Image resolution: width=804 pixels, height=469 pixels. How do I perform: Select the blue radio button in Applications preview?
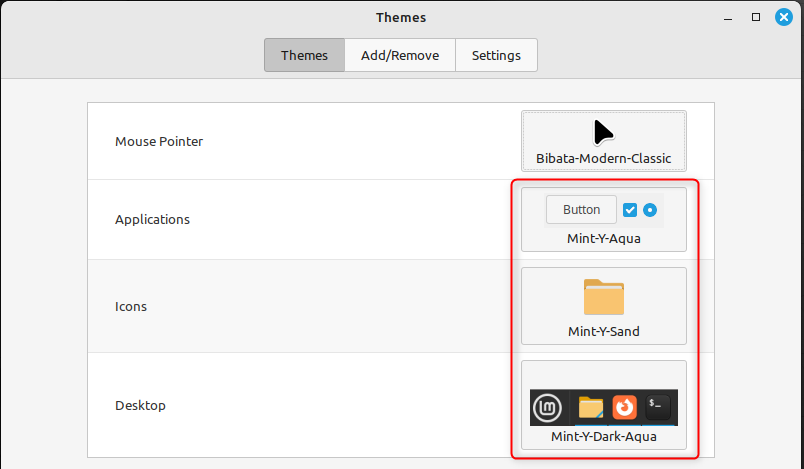650,210
